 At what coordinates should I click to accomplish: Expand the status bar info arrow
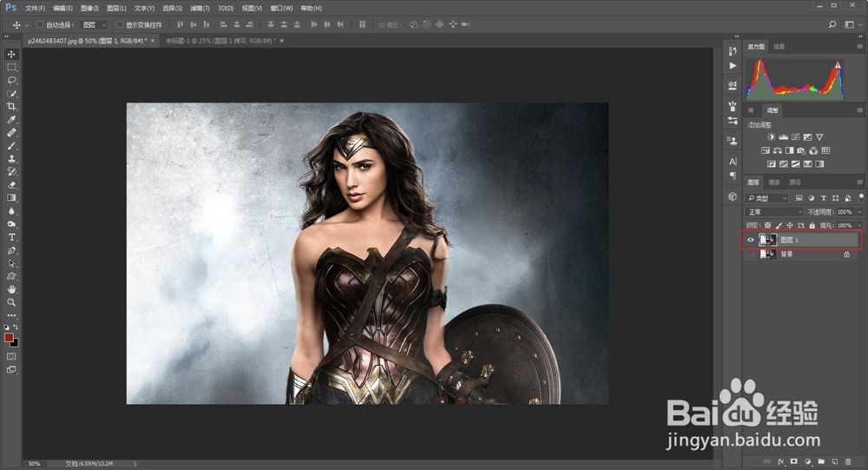point(135,464)
